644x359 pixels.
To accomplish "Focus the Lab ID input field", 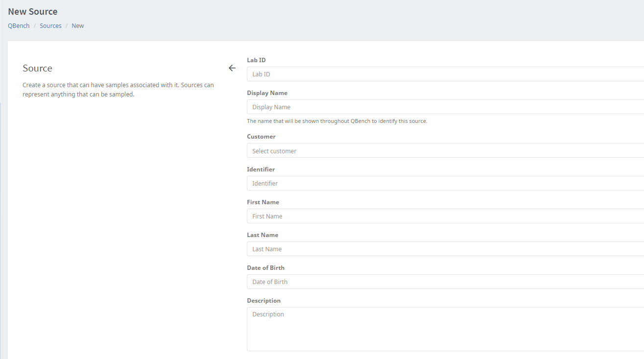I will pyautogui.click(x=445, y=74).
